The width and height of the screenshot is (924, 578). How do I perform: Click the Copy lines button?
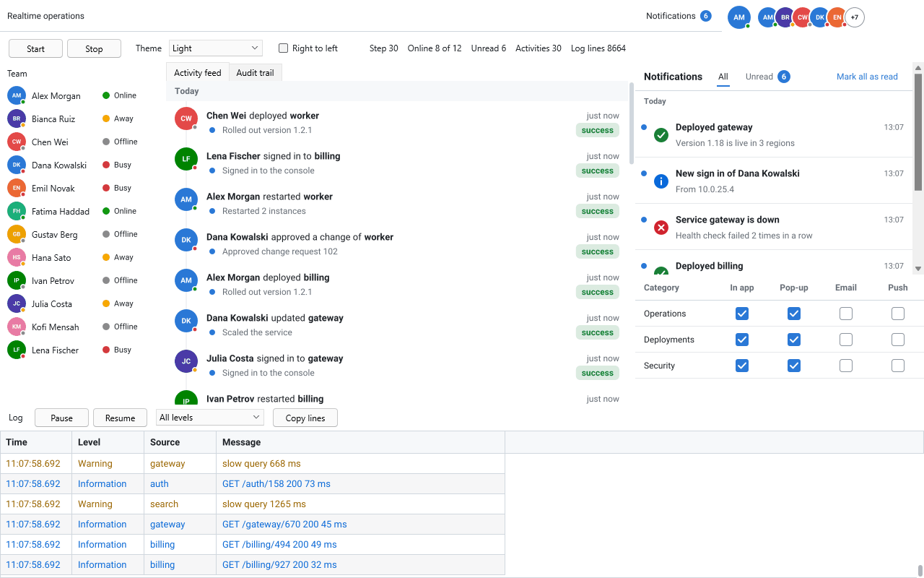305,418
